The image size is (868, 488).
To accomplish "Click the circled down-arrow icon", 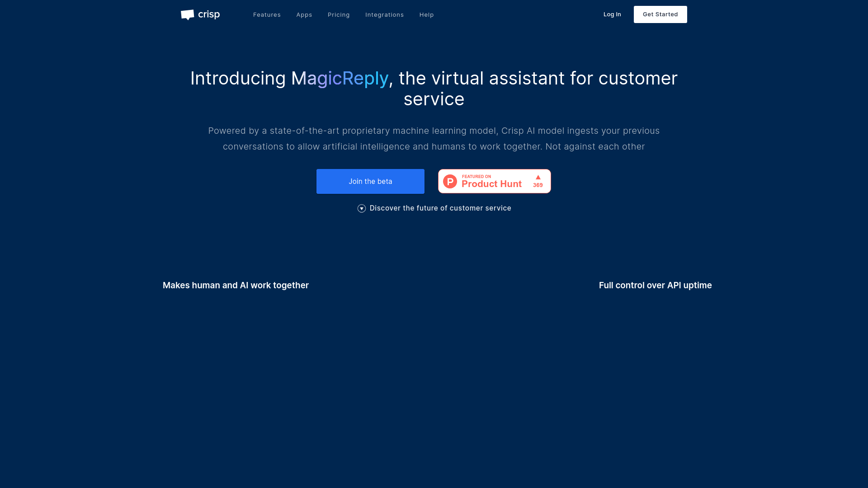I will click(x=362, y=208).
